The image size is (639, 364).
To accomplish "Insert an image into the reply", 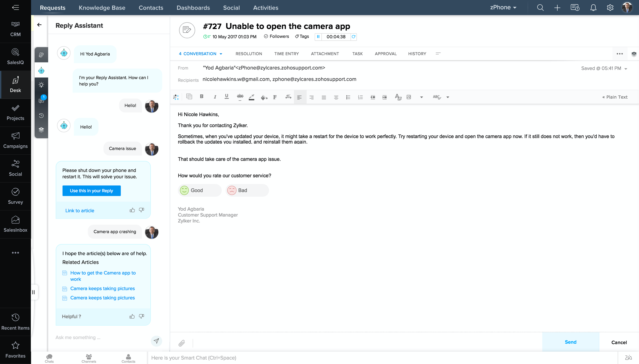I will (409, 97).
